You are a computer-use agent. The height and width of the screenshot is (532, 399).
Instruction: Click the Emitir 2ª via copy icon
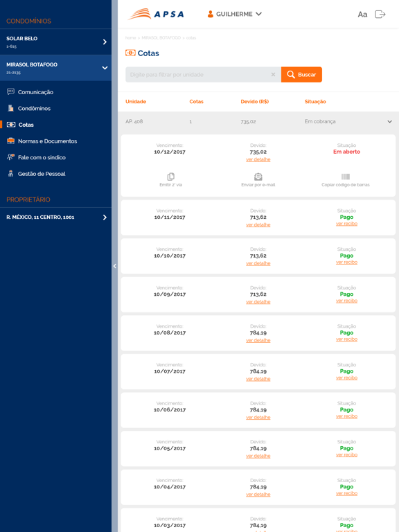(x=170, y=177)
